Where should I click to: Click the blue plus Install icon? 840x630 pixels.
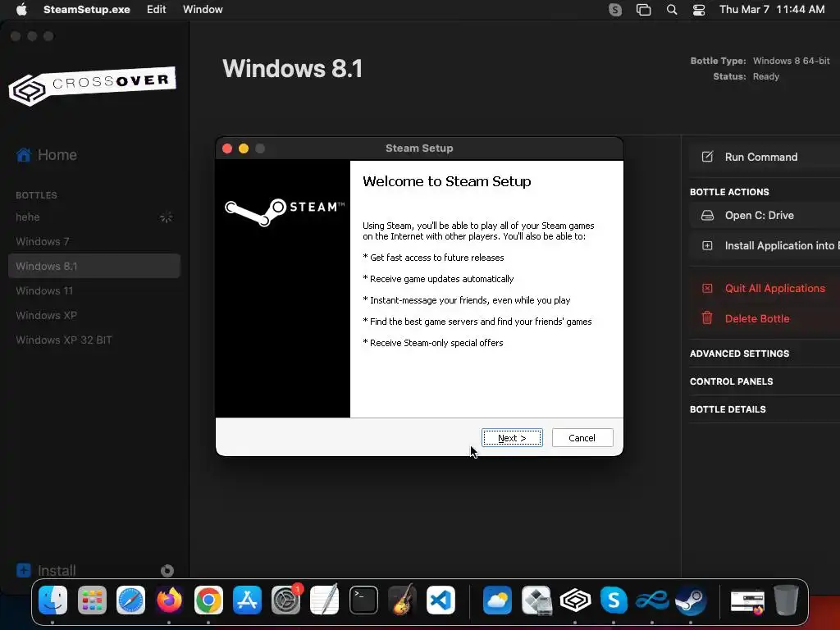tap(24, 570)
